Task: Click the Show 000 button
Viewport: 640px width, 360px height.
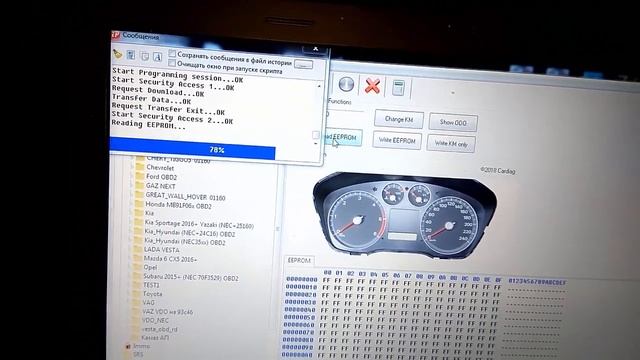Action: pyautogui.click(x=453, y=122)
